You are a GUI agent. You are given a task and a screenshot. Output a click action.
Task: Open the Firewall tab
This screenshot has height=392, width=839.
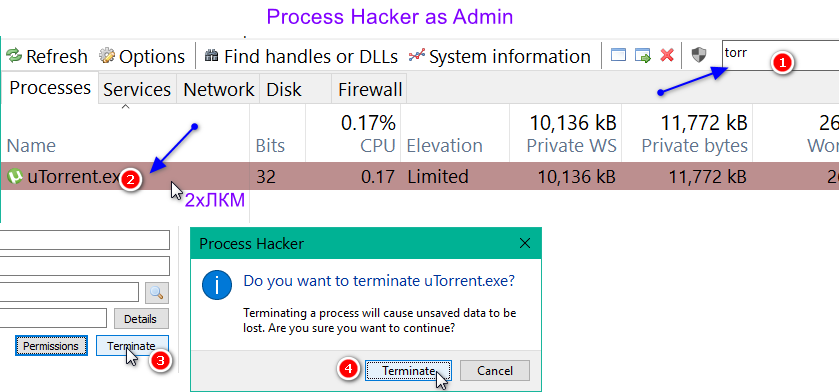tap(369, 89)
